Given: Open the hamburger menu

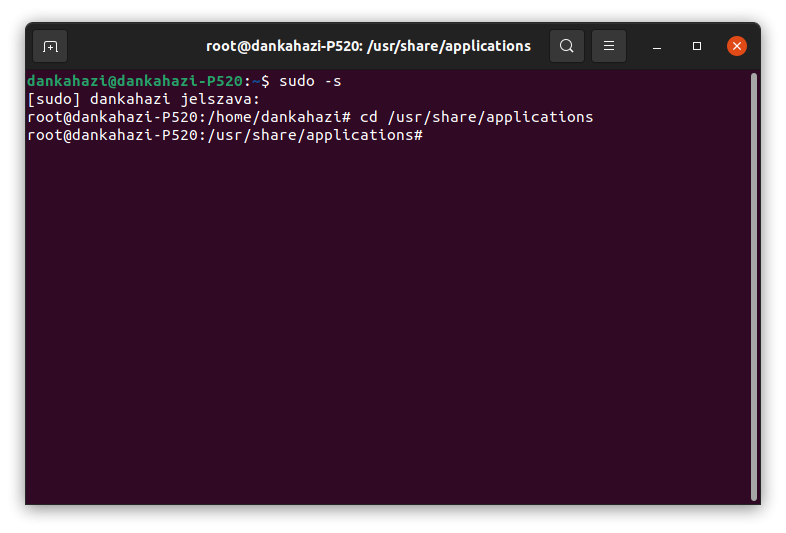Looking at the screenshot, I should tap(609, 46).
